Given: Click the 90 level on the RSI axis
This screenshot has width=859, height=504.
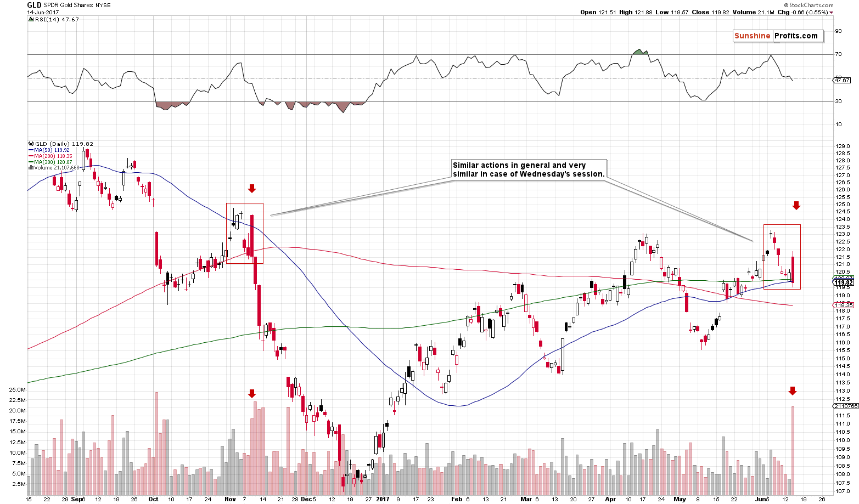Looking at the screenshot, I should pos(838,31).
